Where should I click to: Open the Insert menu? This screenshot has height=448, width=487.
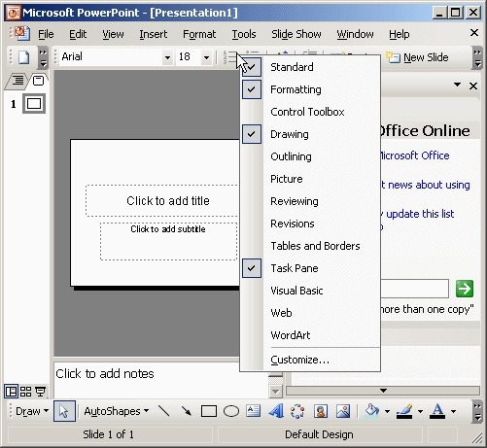click(x=154, y=34)
